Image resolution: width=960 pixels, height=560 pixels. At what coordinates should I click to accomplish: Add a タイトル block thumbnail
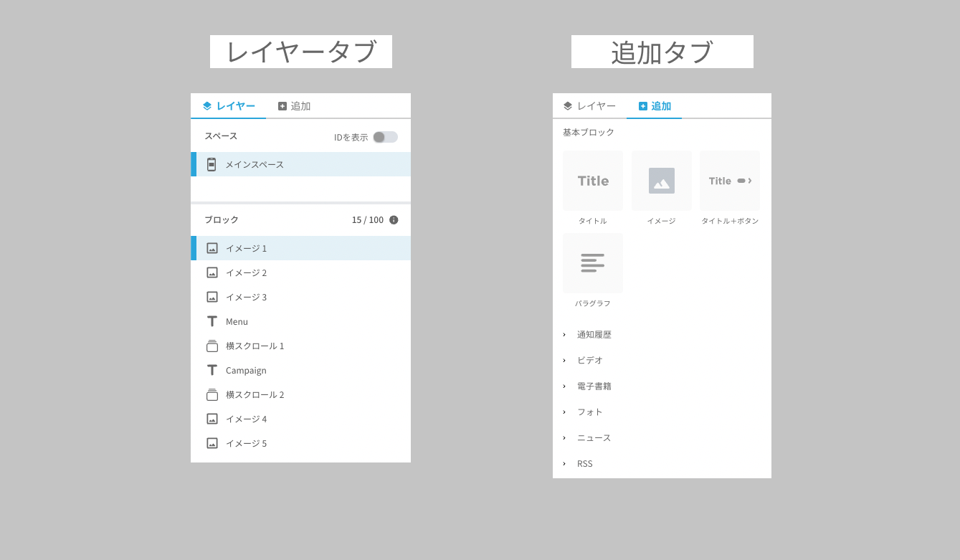point(593,181)
